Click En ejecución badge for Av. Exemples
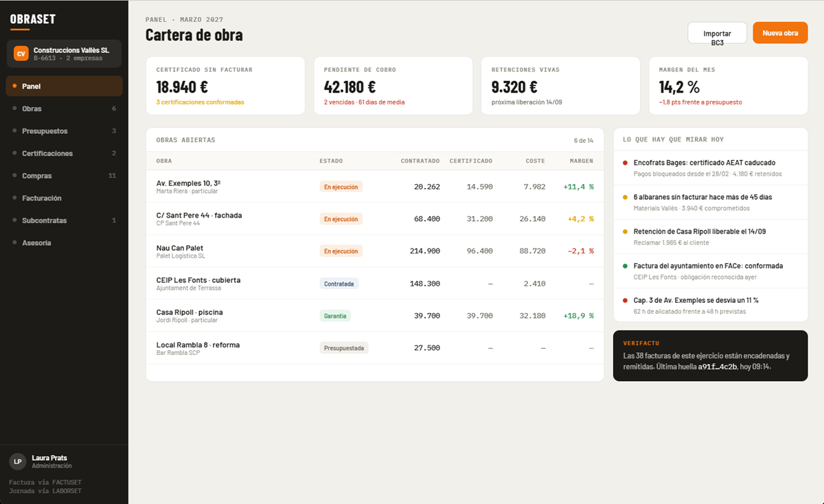The image size is (824, 504). [341, 187]
